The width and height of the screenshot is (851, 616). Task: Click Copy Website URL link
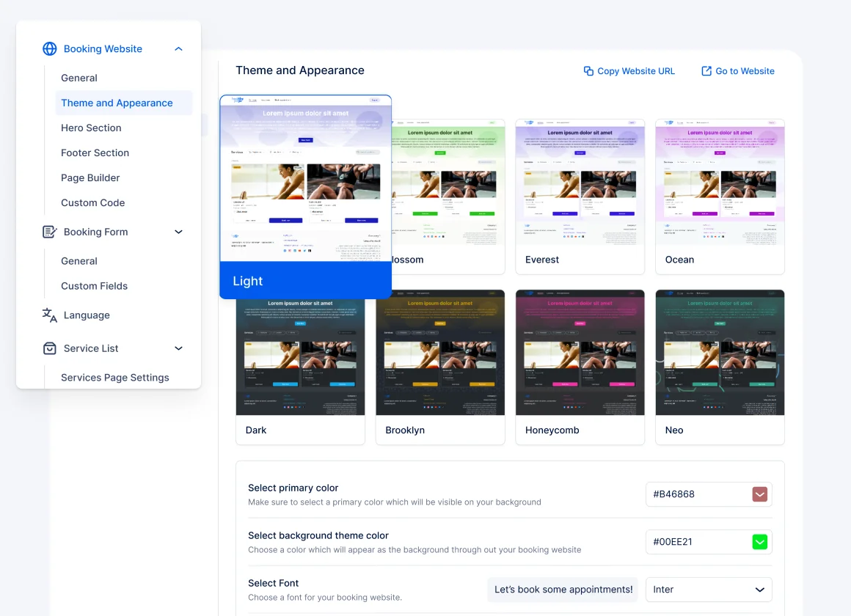[x=636, y=71]
